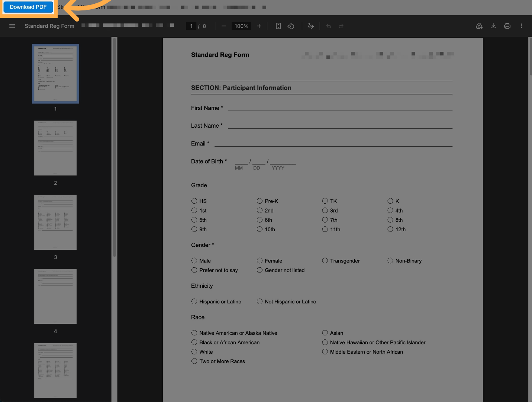Click the Standard Reg Form title
Image resolution: width=532 pixels, height=402 pixels.
pyautogui.click(x=49, y=26)
